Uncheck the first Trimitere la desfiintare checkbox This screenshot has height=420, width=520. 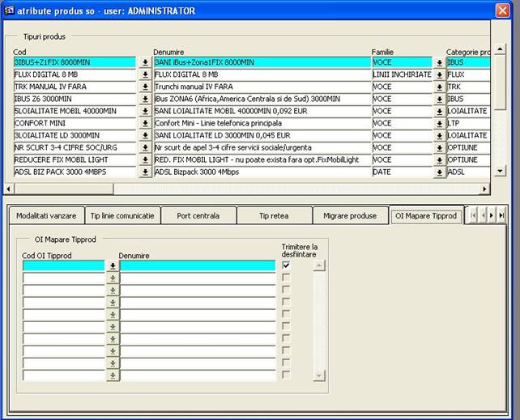(286, 265)
